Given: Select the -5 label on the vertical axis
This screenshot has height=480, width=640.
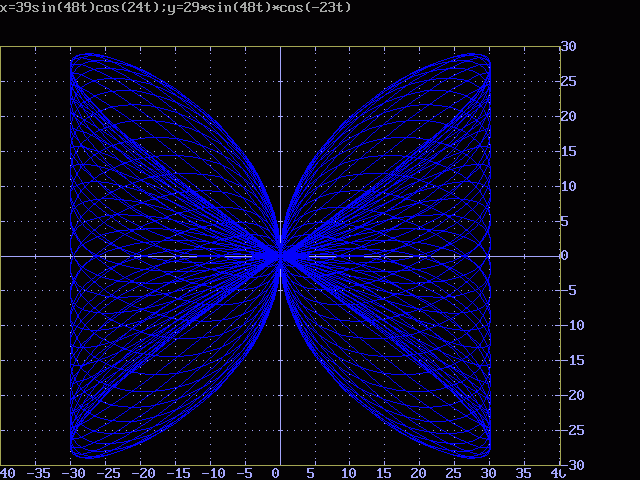Looking at the screenshot, I should coord(568,291).
